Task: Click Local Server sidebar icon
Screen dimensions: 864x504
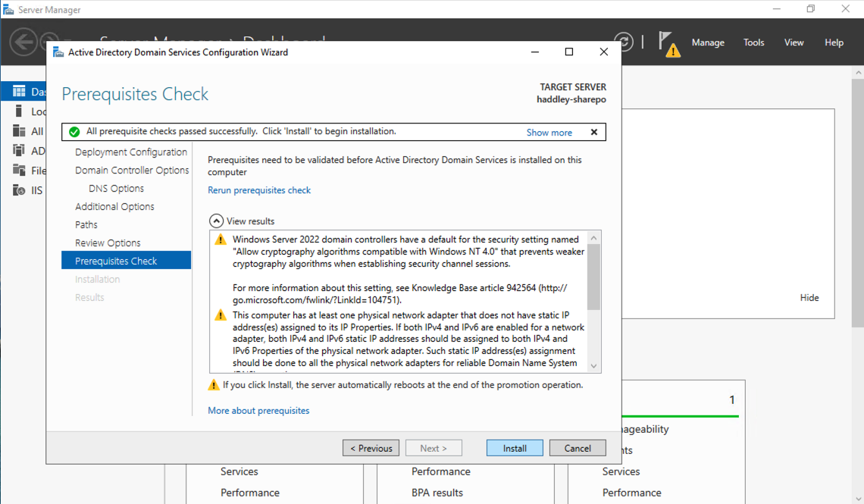Action: pos(19,111)
